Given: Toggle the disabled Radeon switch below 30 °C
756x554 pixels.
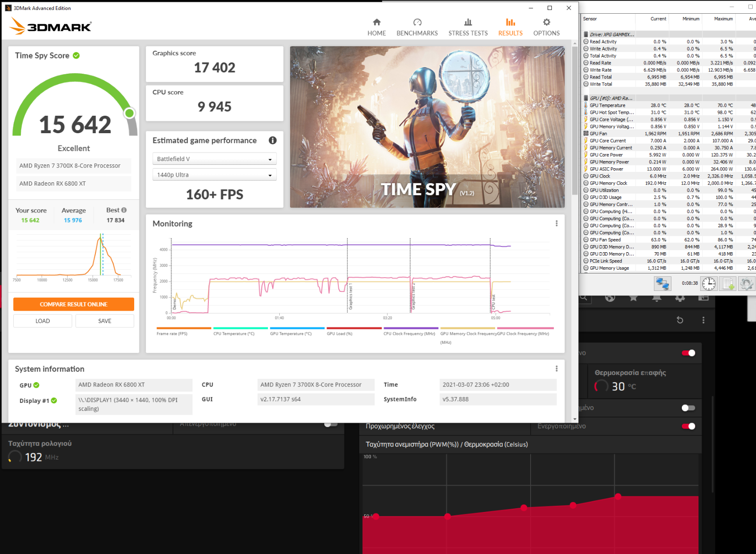Looking at the screenshot, I should 688,408.
